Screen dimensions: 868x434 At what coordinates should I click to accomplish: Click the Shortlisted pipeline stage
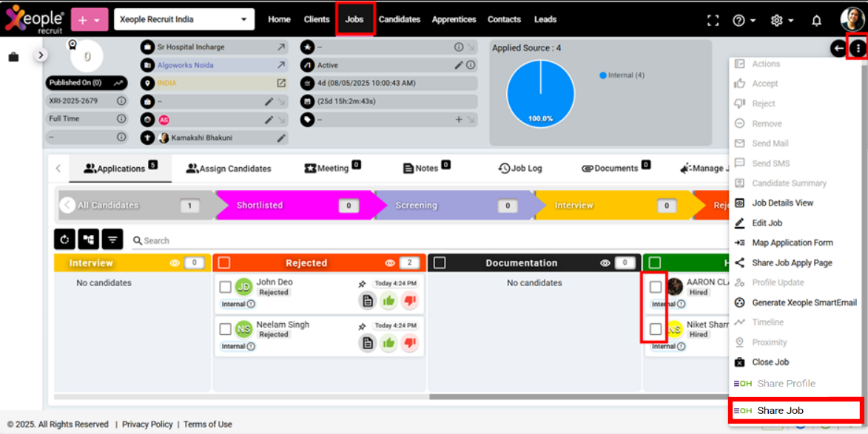click(260, 206)
